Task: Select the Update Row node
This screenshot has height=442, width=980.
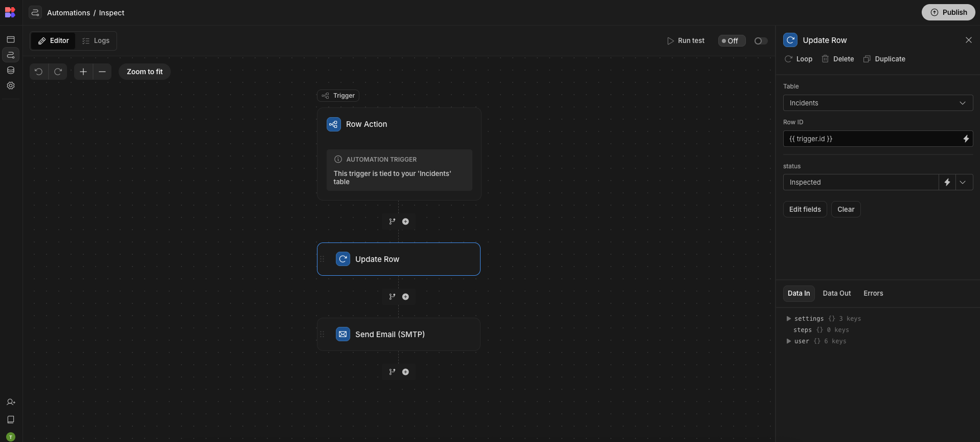Action: coord(399,259)
